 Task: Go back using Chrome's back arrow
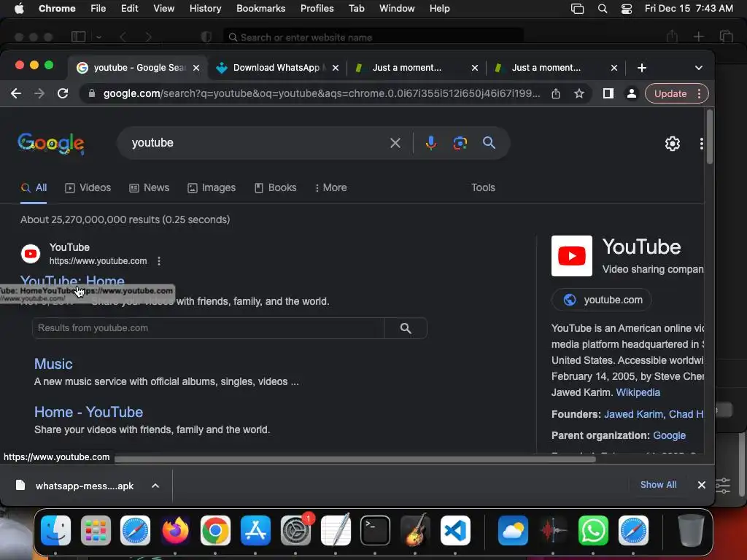tap(16, 93)
